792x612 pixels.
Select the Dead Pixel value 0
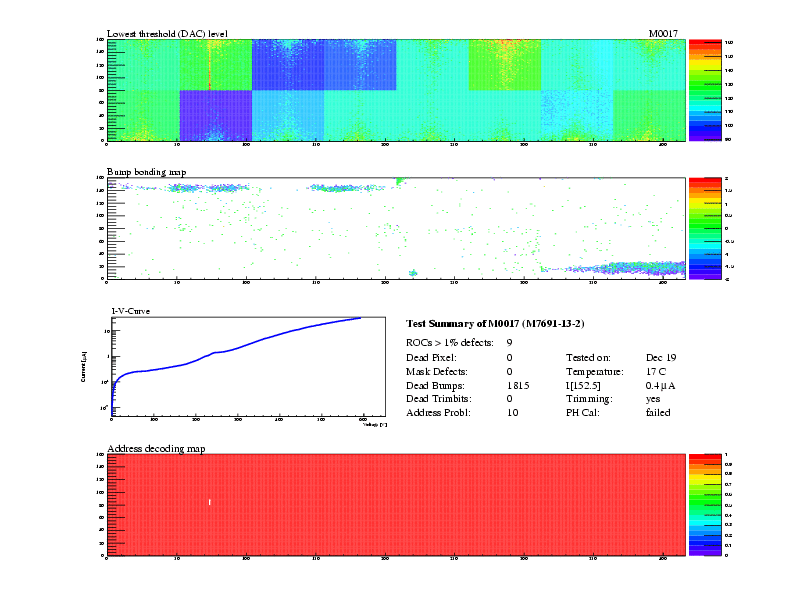point(509,358)
